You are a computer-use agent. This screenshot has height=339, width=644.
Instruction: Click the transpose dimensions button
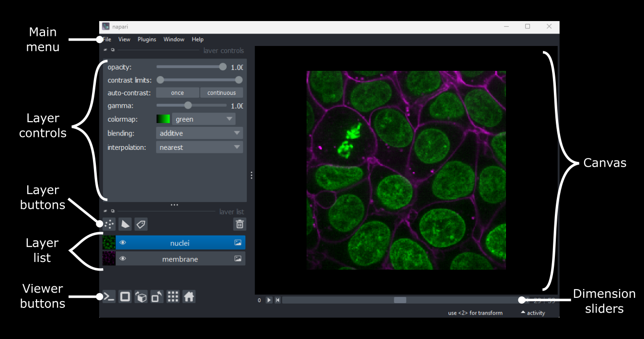(157, 297)
